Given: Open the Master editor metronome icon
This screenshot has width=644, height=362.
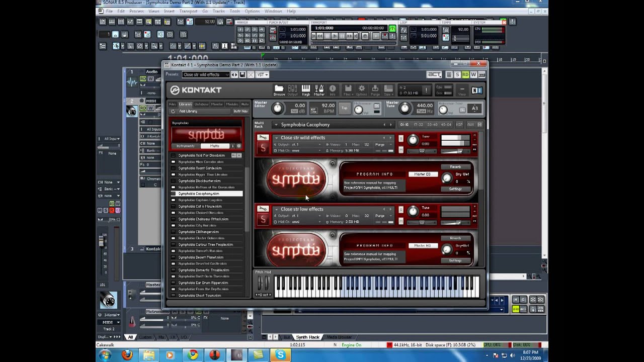Looking at the screenshot, I should click(x=319, y=90).
